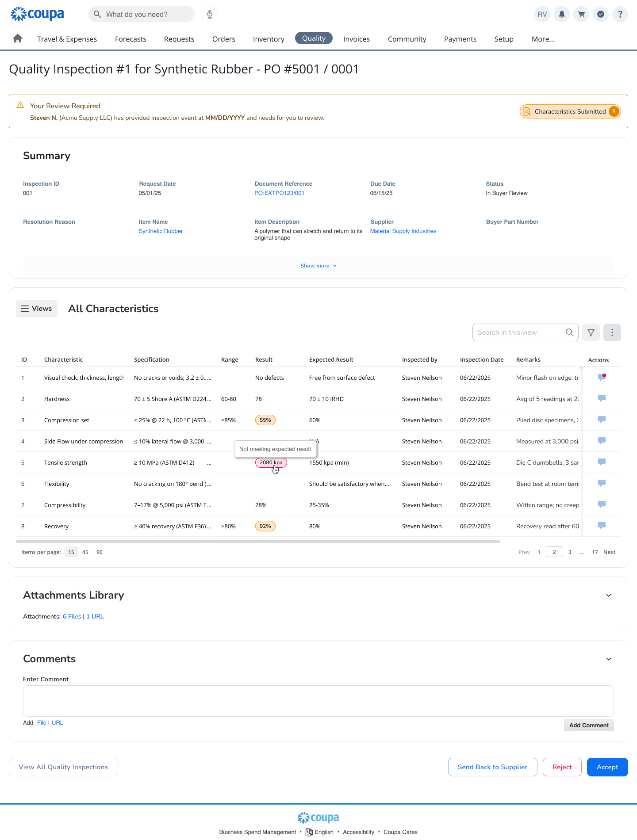Set items per page to 15
Image resolution: width=637 pixels, height=840 pixels.
(71, 552)
